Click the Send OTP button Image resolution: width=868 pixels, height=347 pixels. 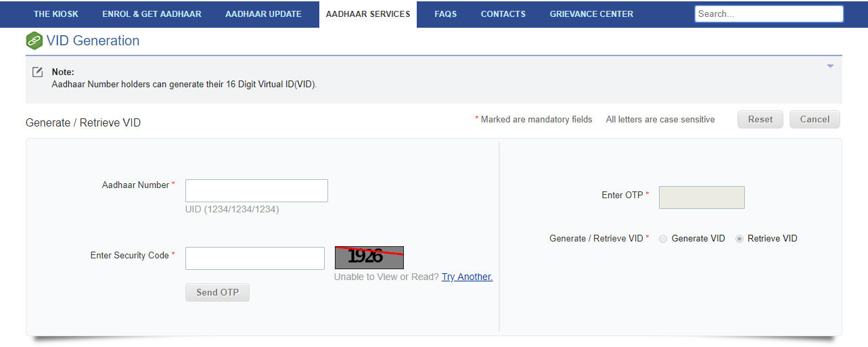tap(217, 293)
